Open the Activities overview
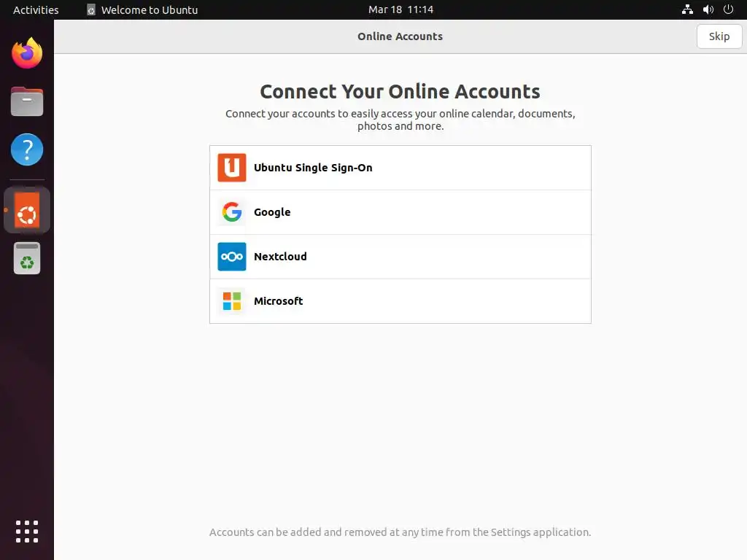 pos(36,10)
